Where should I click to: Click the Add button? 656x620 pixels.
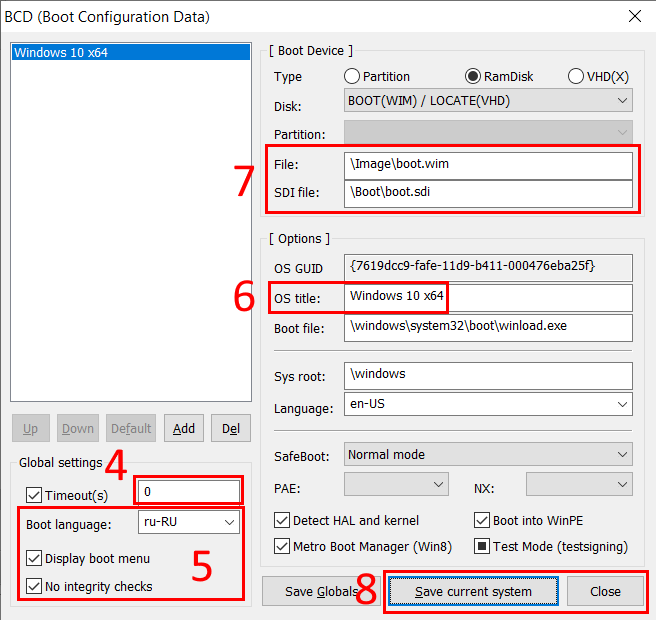point(184,428)
